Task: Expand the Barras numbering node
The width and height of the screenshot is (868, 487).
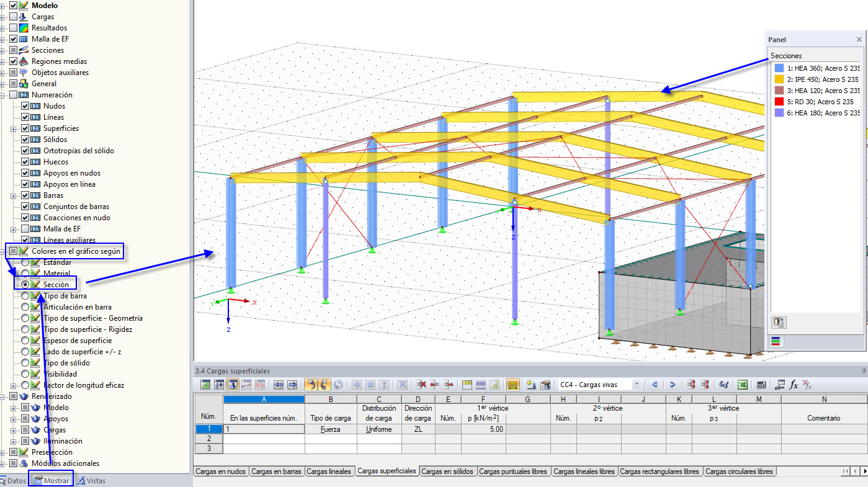Action: tap(14, 195)
